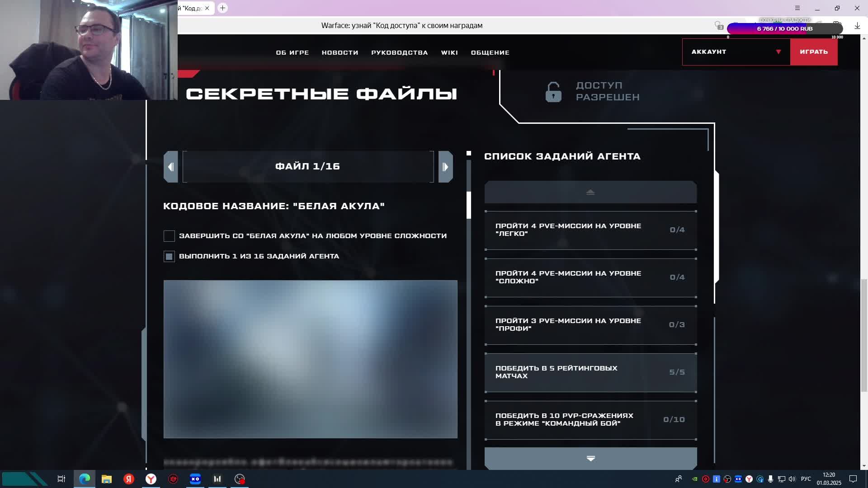
Task: Click the unlocked padlock icon
Action: click(553, 92)
